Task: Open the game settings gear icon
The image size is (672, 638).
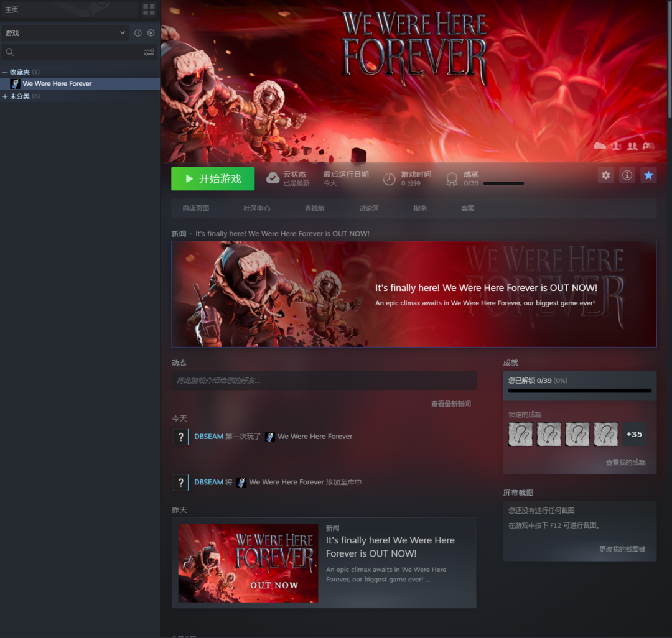Action: tap(605, 175)
